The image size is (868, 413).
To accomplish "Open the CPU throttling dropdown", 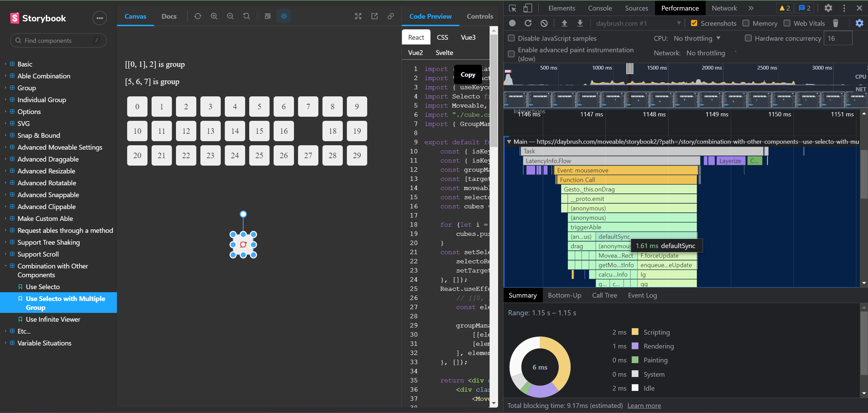I will coord(697,38).
